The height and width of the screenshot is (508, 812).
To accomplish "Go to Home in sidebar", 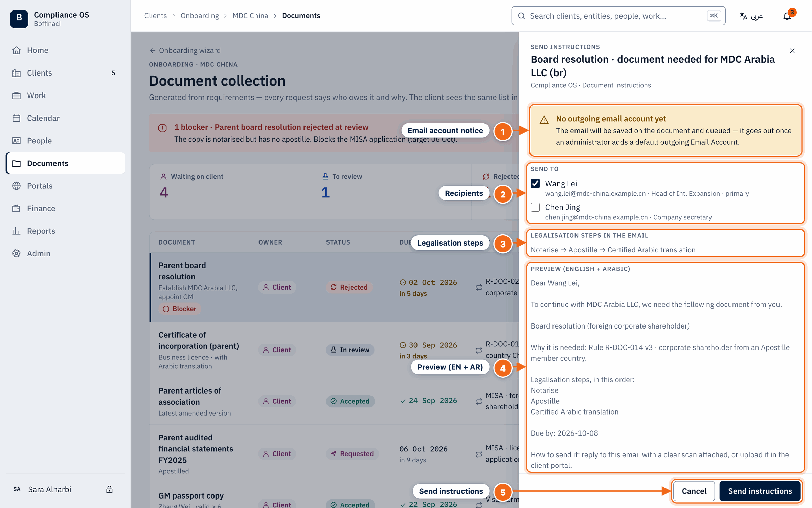I will pyautogui.click(x=65, y=50).
